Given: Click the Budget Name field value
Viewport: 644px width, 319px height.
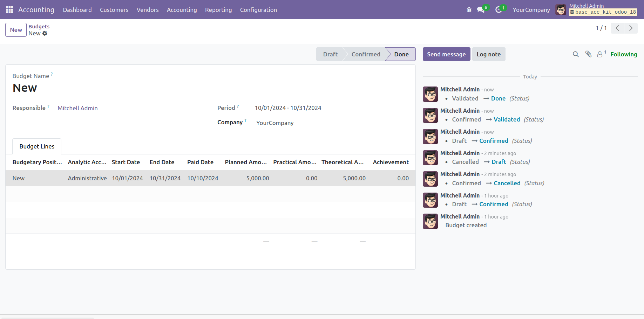Looking at the screenshot, I should pyautogui.click(x=25, y=88).
